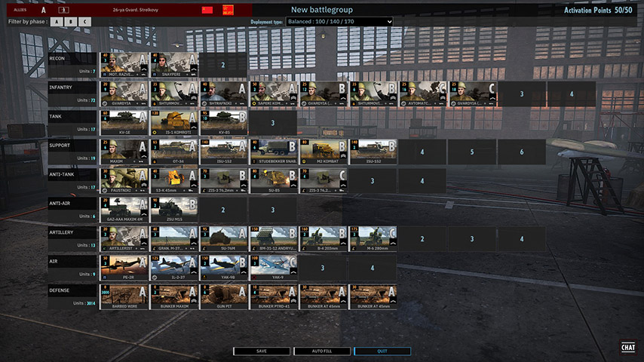Viewport: 644px width, 362px height.
Task: Pick the STUDEBEKKER SNAB supply truck card
Action: click(273, 152)
